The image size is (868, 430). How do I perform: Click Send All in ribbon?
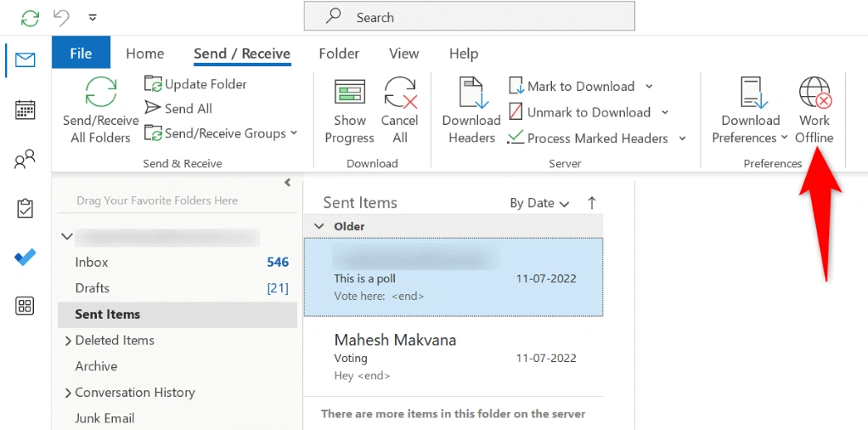pos(178,109)
